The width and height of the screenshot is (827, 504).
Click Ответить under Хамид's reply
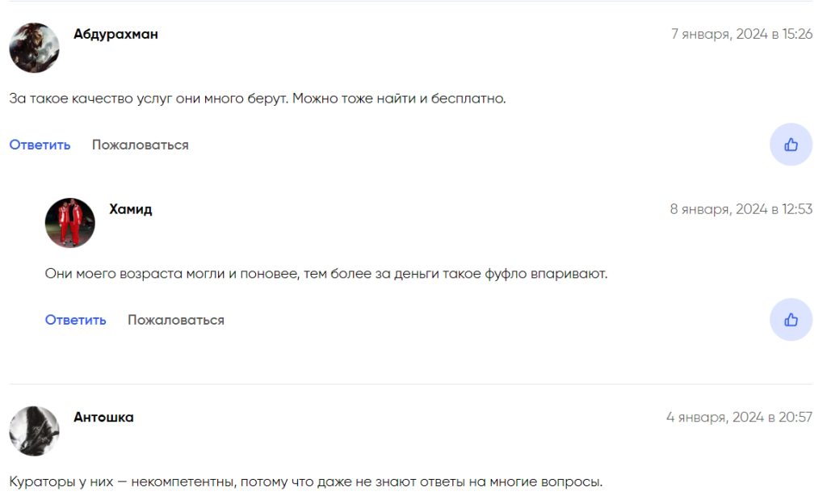click(75, 320)
